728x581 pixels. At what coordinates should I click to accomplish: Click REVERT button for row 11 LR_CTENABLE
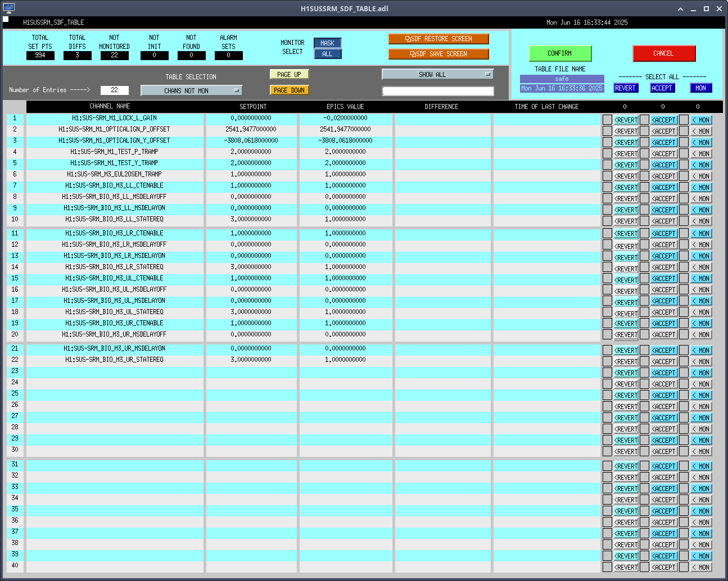(626, 233)
